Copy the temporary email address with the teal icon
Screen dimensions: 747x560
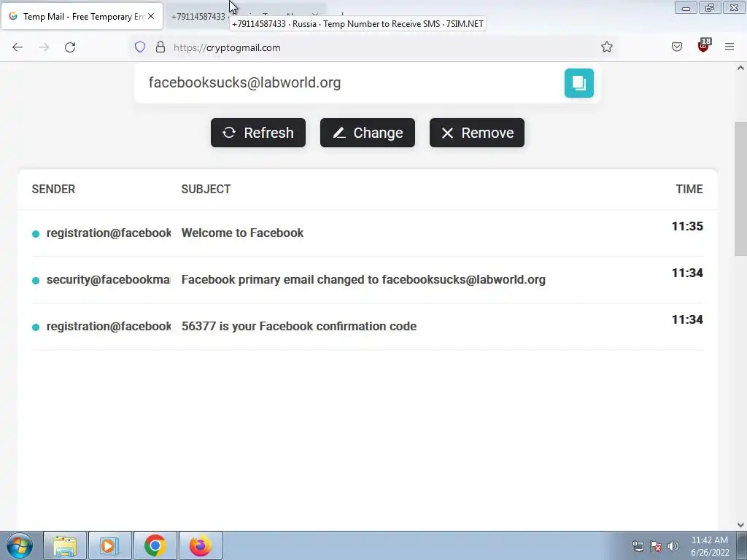(578, 83)
